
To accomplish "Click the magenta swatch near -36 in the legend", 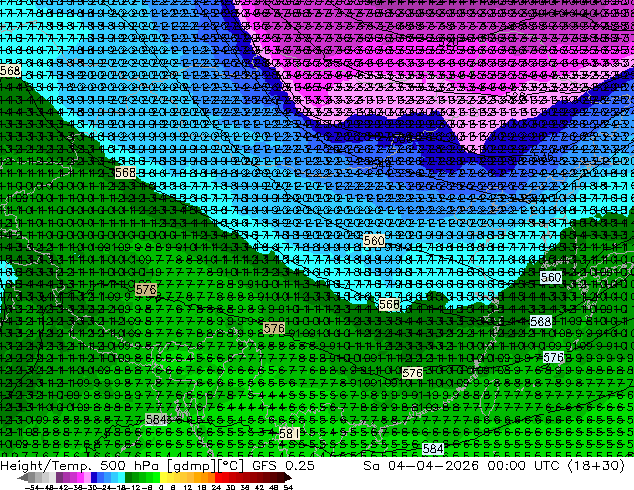I will coord(80,477).
